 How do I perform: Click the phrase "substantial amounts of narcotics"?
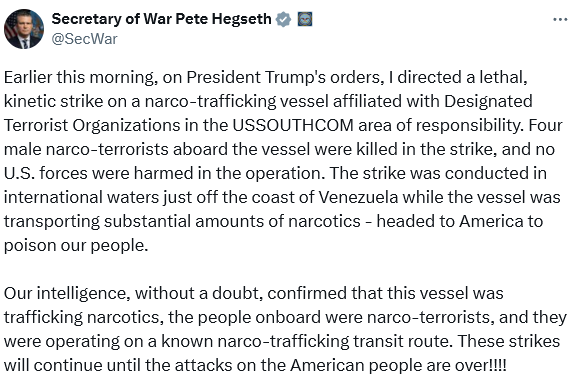[232, 222]
